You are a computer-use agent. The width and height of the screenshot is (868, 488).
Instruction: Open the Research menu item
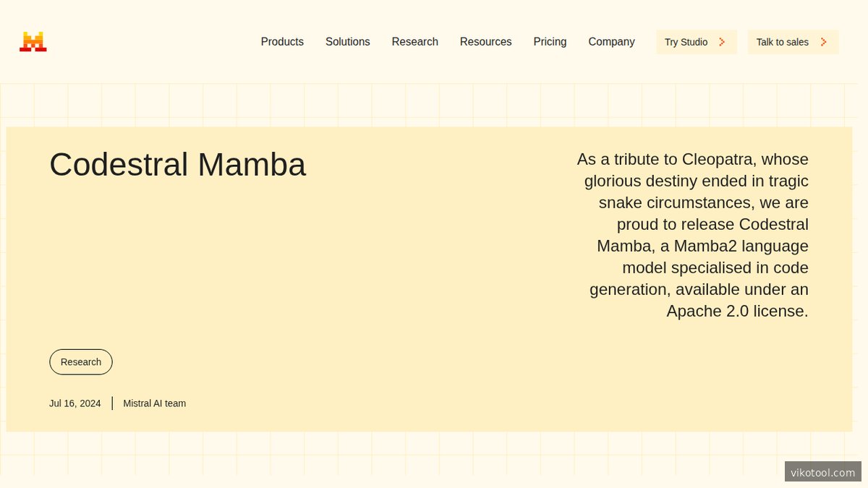pos(414,42)
